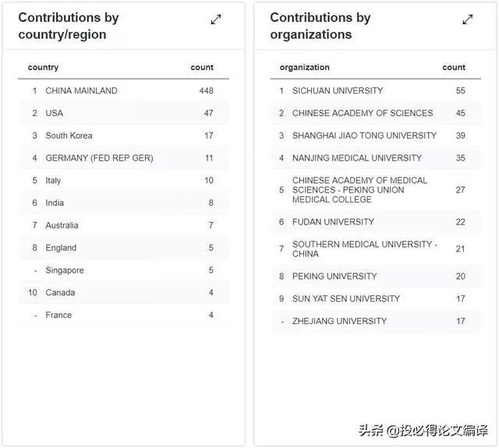Image resolution: width=499 pixels, height=448 pixels.
Task: Select the USA country row
Action: pyautogui.click(x=123, y=113)
